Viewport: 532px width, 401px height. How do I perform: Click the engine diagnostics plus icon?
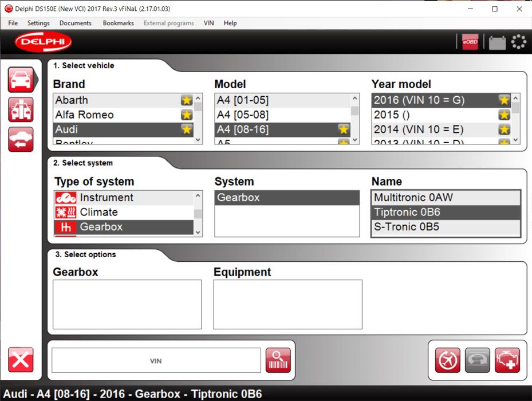tap(507, 360)
